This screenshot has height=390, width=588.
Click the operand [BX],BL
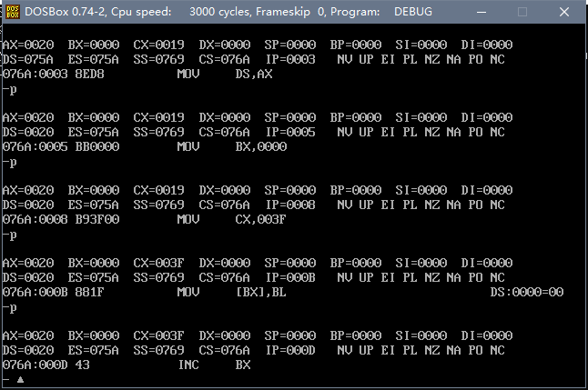pos(261,292)
